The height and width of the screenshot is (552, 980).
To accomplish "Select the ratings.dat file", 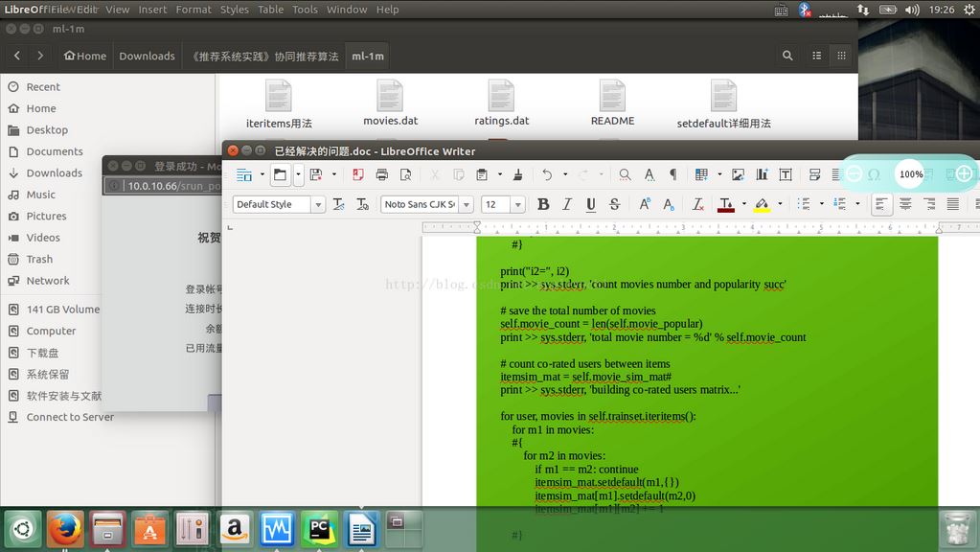I will (x=501, y=103).
